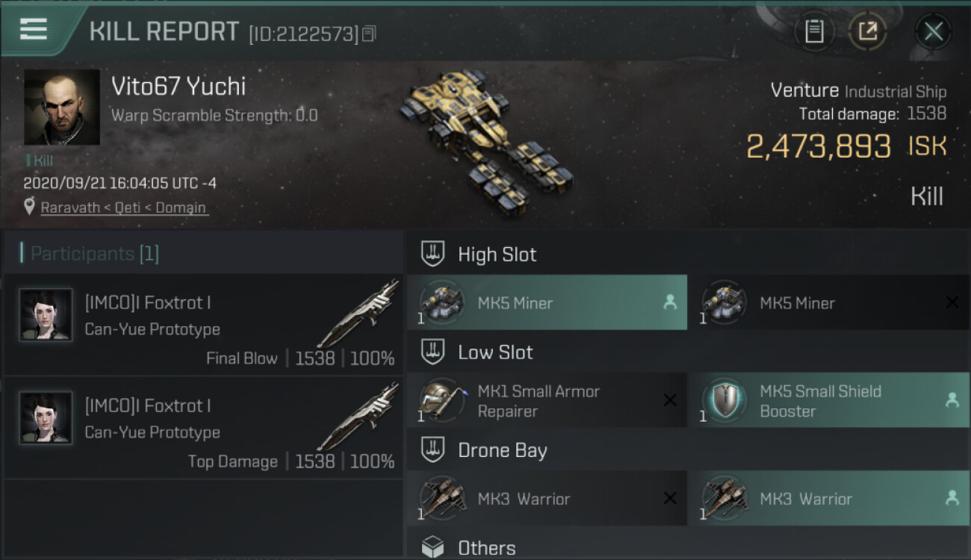Viewport: 971px width, 560px height.
Task: Open the clipboard report icon
Action: (x=814, y=31)
